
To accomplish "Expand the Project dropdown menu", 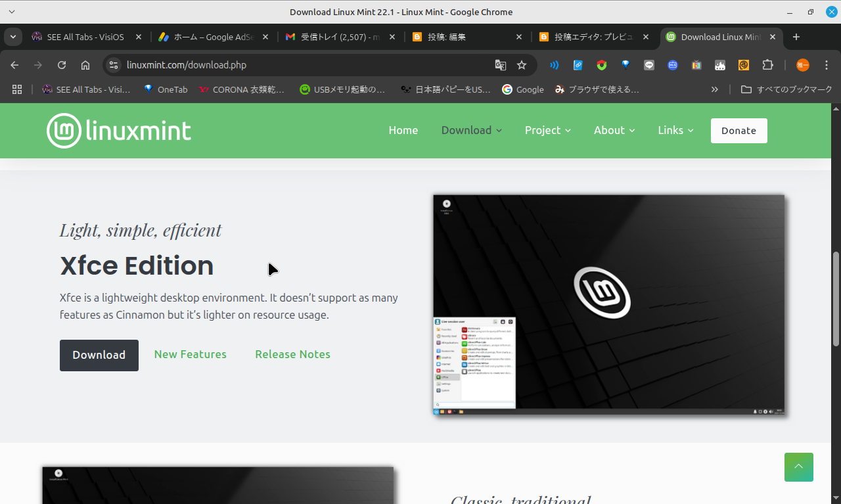I will coord(548,130).
